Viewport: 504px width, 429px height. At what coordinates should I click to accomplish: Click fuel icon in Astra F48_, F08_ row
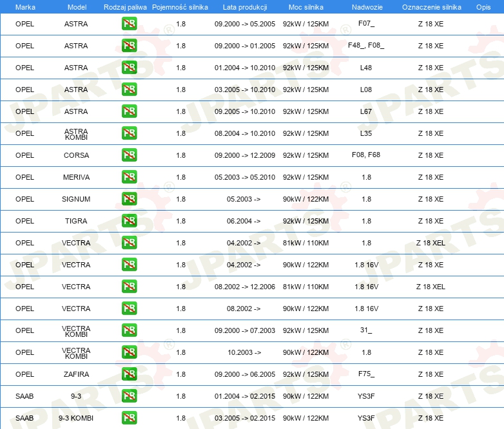click(129, 46)
